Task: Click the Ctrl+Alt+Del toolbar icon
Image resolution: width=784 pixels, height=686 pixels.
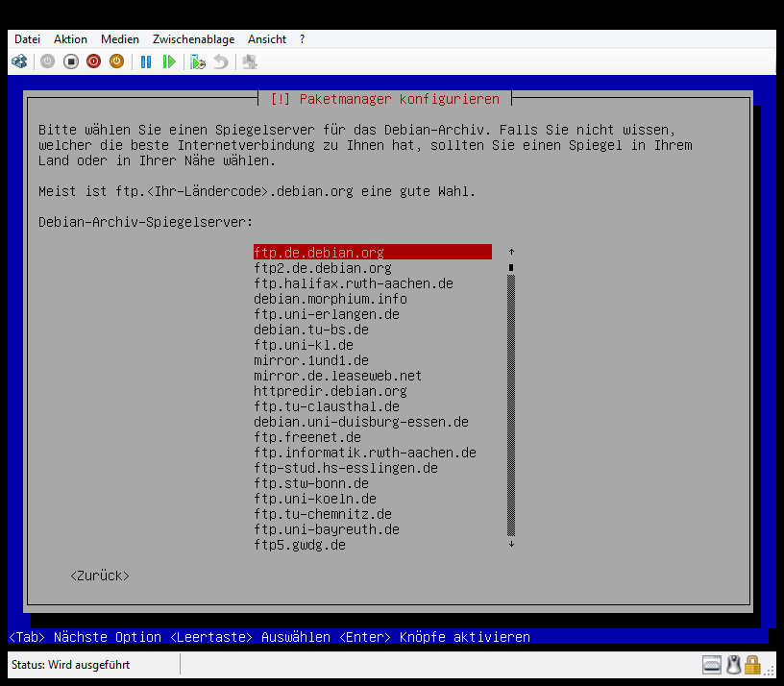Action: (x=19, y=61)
